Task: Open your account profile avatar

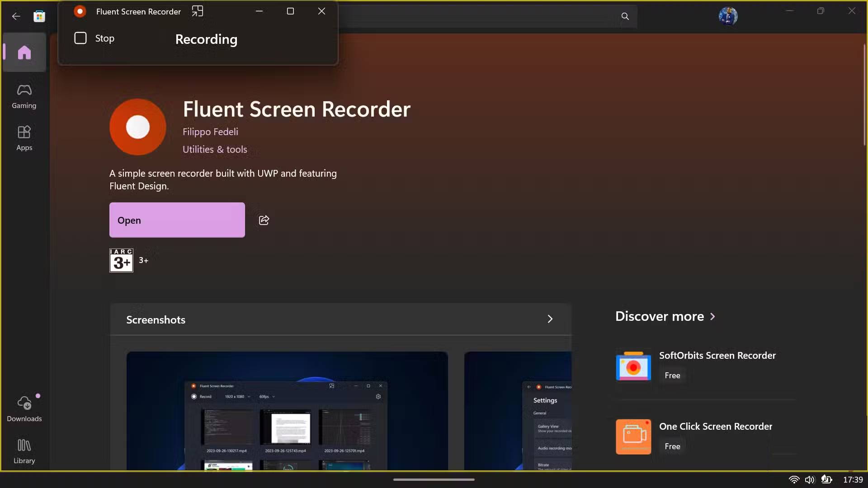Action: pyautogui.click(x=728, y=16)
